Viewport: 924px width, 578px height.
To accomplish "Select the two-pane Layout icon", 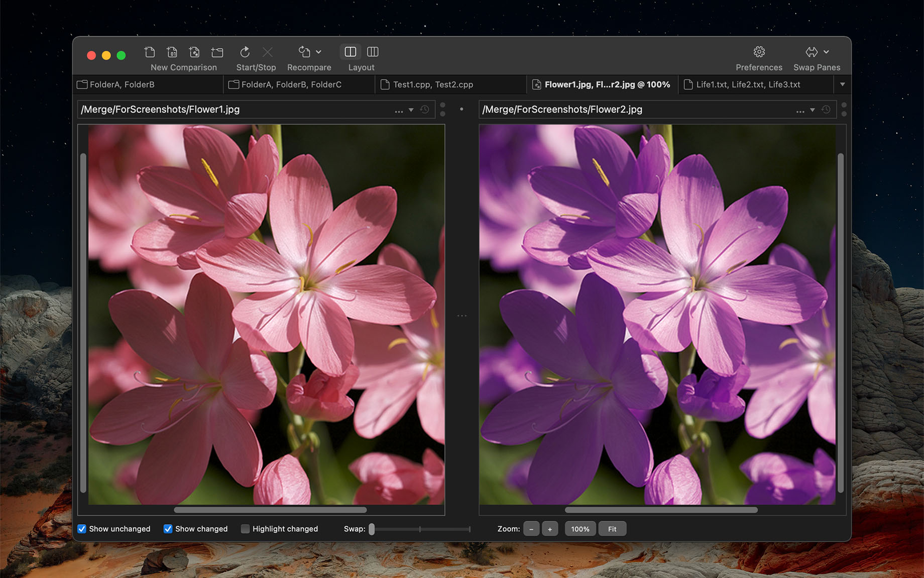I will pos(350,52).
